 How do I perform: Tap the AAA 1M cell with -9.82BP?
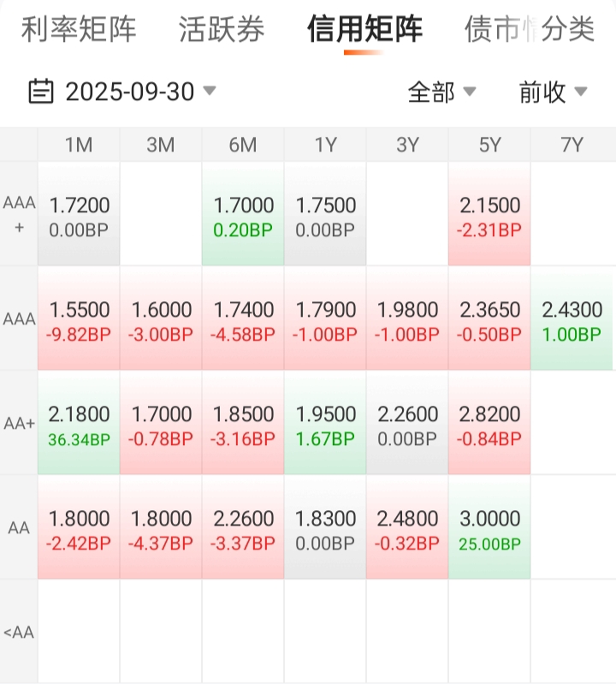tap(79, 319)
